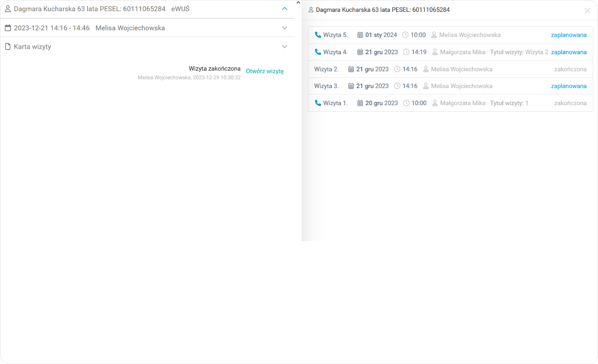Image resolution: width=598 pixels, height=364 pixels.
Task: Click the time 14:19 in Wizyta 4
Action: [419, 52]
